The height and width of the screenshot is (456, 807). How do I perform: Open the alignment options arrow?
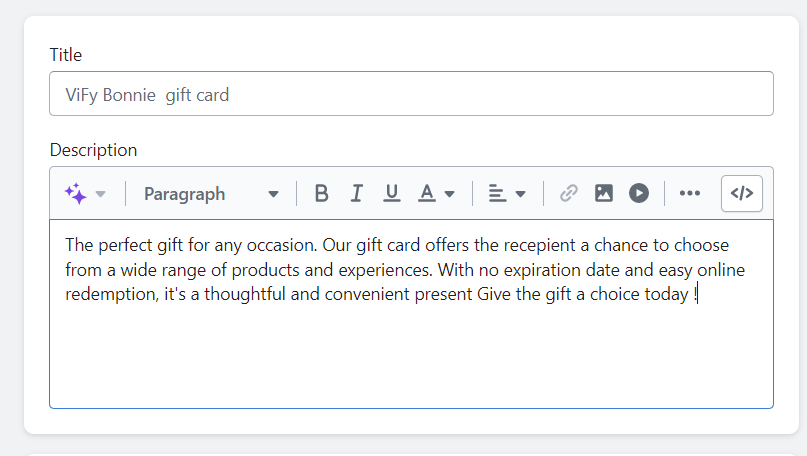coord(520,194)
